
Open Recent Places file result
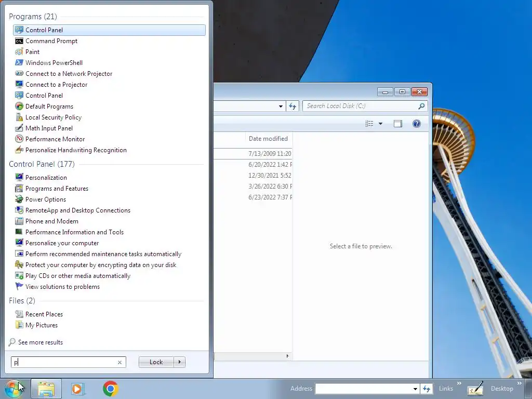coord(44,314)
